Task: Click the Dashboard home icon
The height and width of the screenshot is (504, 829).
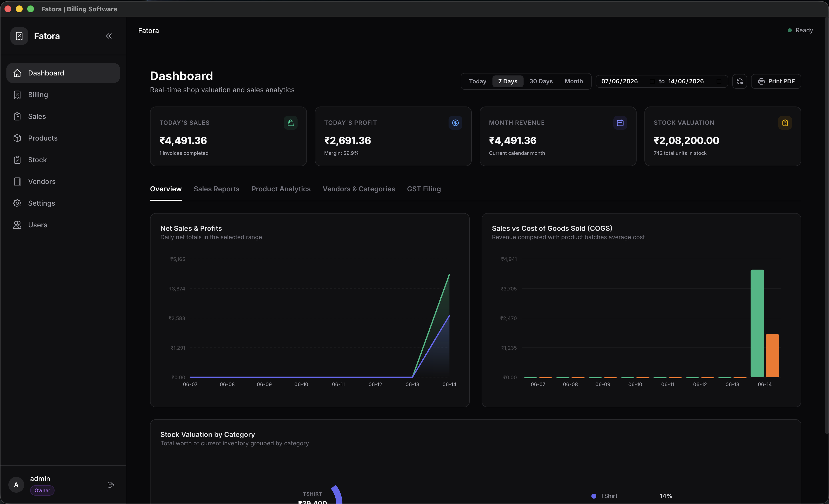Action: point(17,73)
